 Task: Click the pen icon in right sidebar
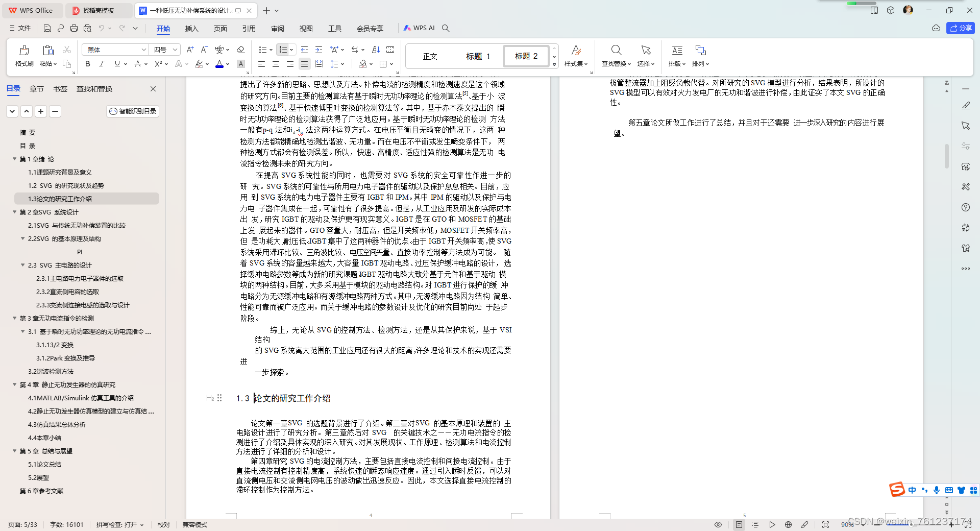966,105
